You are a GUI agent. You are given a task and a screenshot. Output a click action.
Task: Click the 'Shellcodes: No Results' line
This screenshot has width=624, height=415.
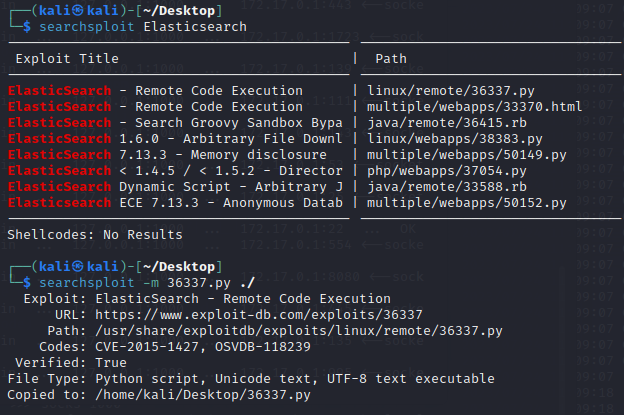pyautogui.click(x=95, y=234)
